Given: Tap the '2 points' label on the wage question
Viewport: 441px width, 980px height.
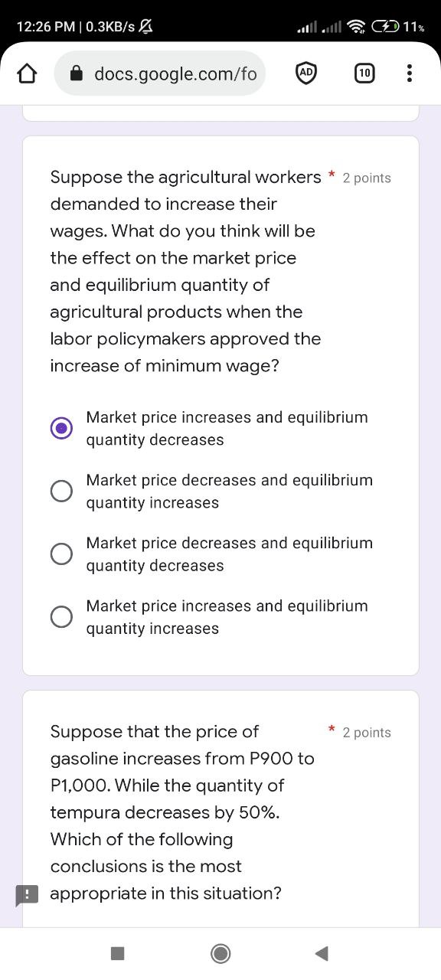Looking at the screenshot, I should pyautogui.click(x=367, y=178).
